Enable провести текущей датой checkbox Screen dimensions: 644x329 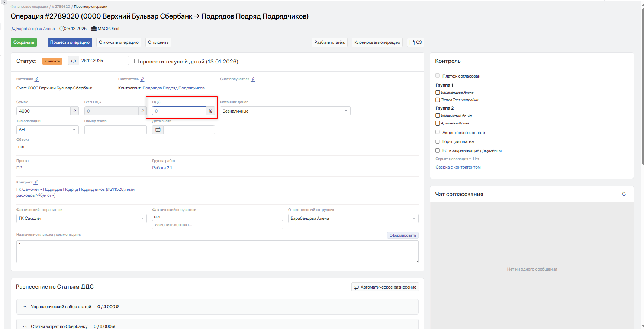136,61
